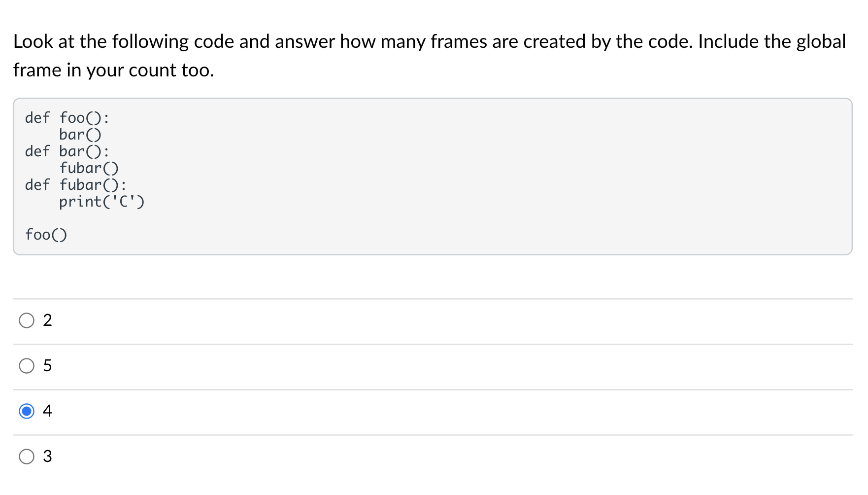This screenshot has height=495, width=868.
Task: Select the radio button for answer 5
Action: tap(27, 366)
